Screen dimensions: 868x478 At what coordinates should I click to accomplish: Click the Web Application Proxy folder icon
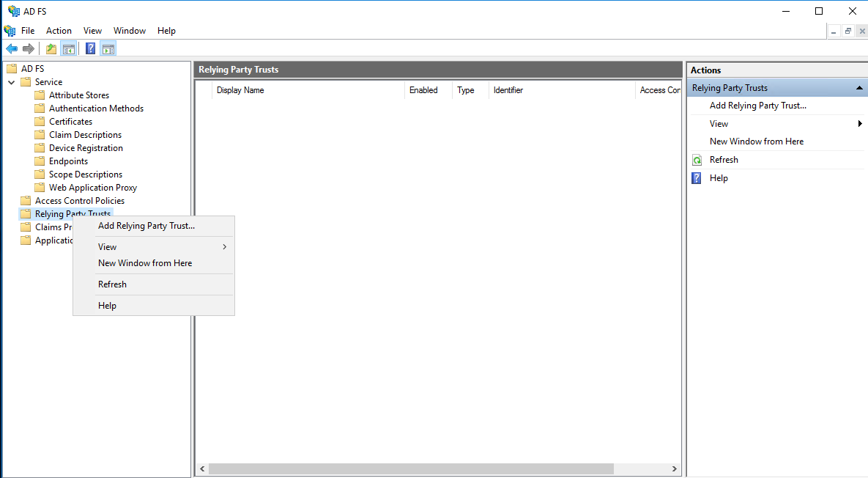pyautogui.click(x=40, y=187)
